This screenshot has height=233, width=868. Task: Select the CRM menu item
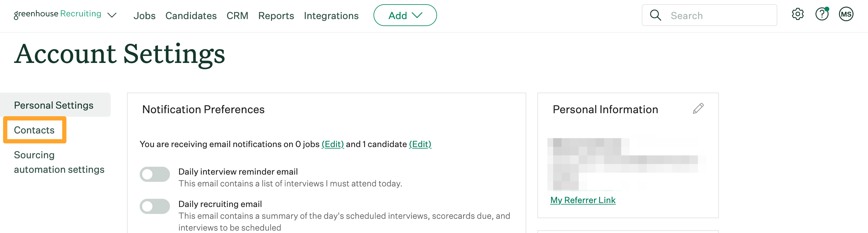pos(237,15)
